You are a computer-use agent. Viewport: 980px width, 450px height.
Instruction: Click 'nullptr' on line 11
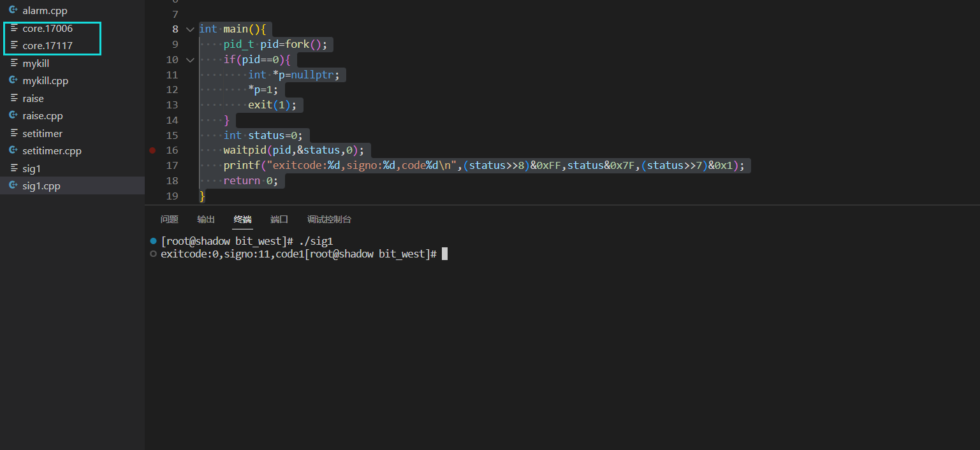click(x=313, y=75)
